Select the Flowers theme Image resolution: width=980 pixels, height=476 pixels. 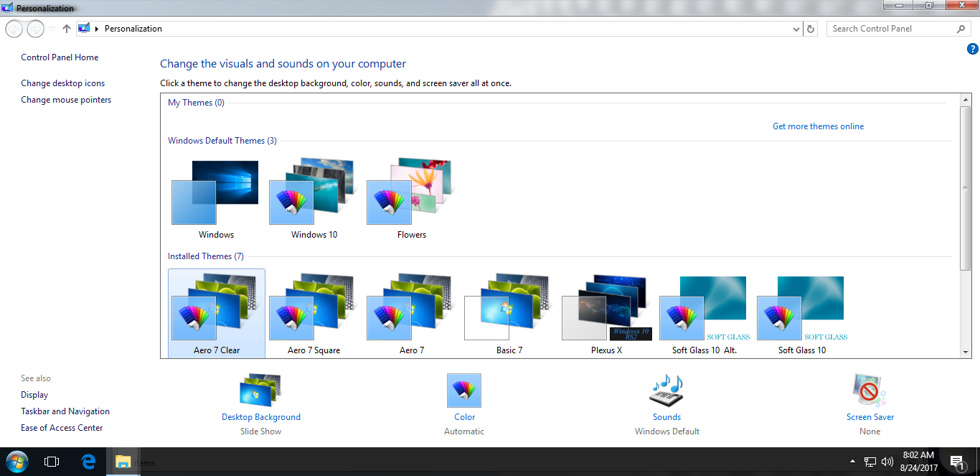point(412,200)
